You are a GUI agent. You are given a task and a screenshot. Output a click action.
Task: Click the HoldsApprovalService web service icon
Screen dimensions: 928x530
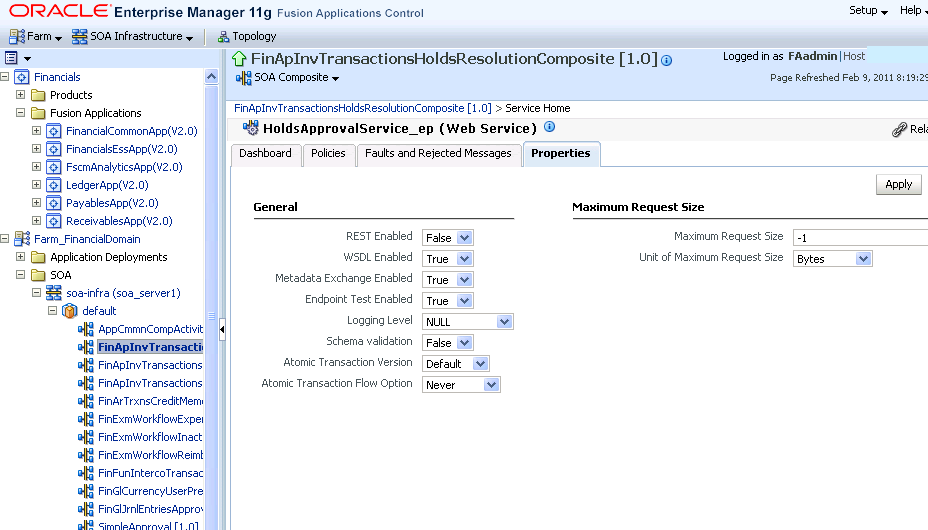coord(250,128)
